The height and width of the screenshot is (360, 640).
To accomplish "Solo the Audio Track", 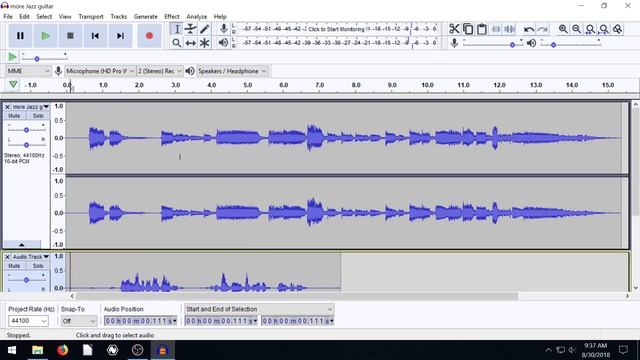I will click(38, 266).
